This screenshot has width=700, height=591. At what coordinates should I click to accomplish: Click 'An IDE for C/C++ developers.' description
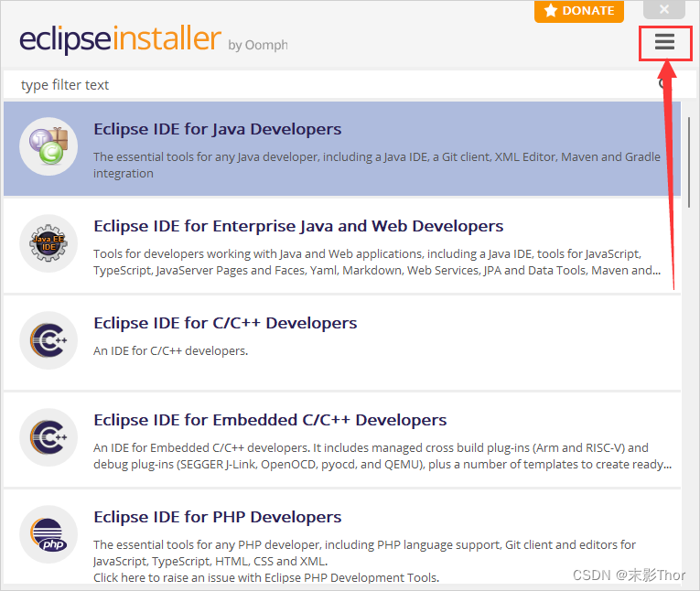click(x=170, y=351)
